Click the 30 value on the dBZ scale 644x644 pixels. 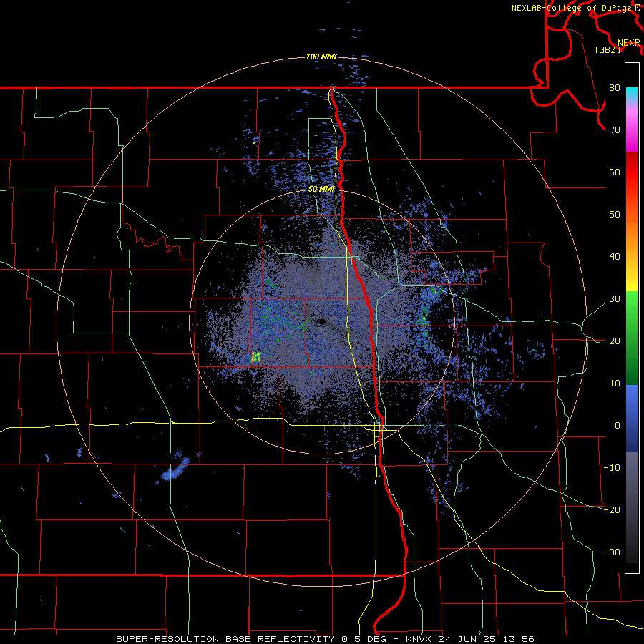615,299
